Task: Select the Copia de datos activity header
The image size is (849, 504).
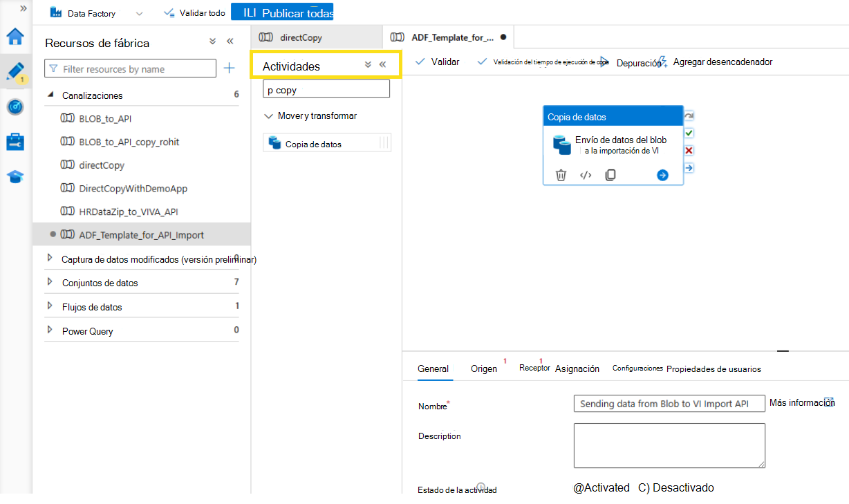Action: [613, 117]
